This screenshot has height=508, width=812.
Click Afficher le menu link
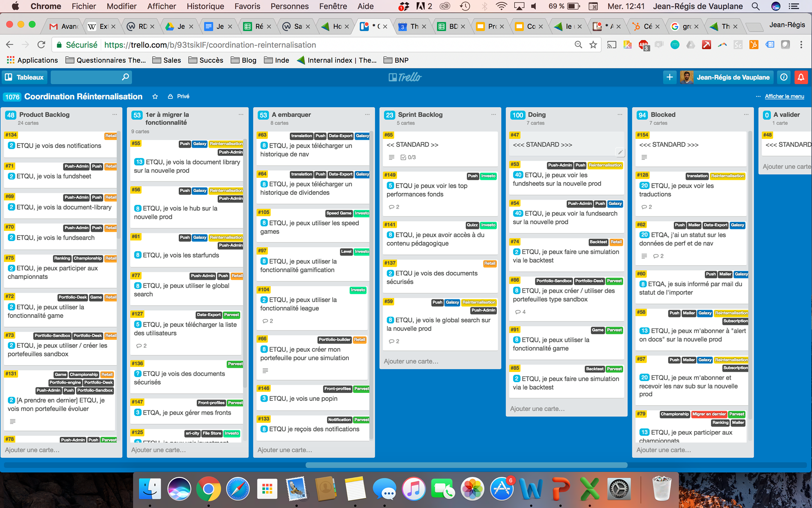point(784,96)
